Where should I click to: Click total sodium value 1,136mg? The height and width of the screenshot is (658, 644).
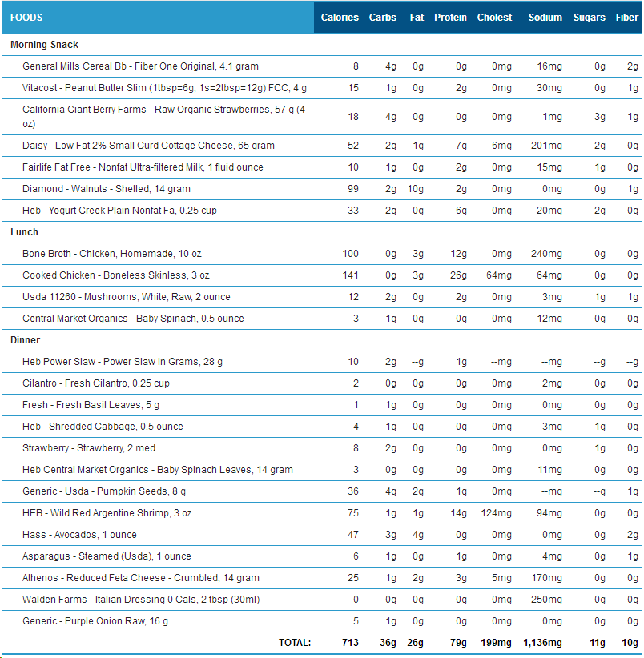(x=542, y=643)
